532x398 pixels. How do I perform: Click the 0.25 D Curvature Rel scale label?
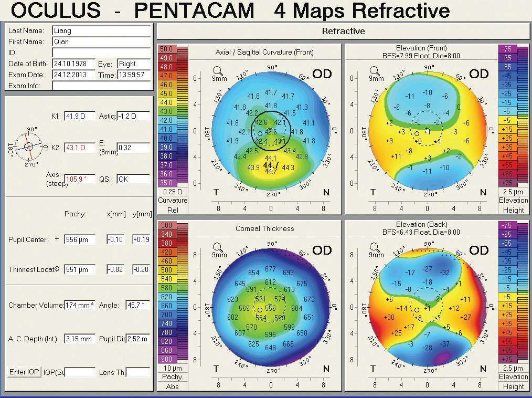pos(173,201)
